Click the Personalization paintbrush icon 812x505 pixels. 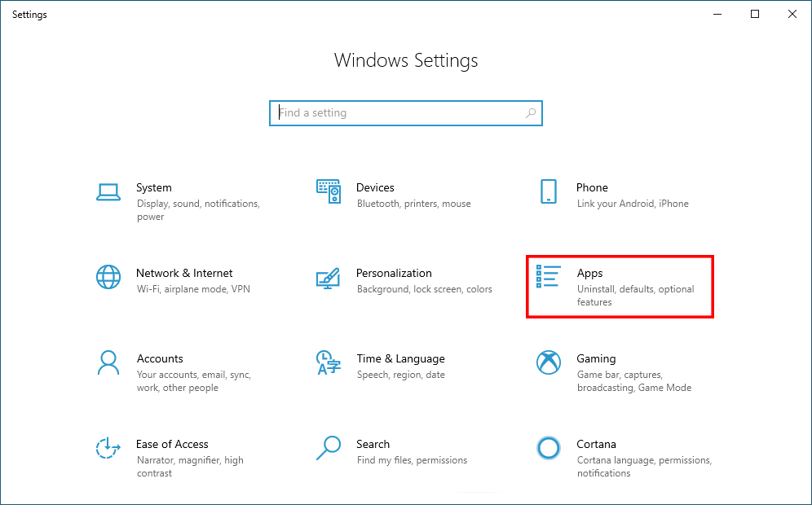pyautogui.click(x=328, y=278)
